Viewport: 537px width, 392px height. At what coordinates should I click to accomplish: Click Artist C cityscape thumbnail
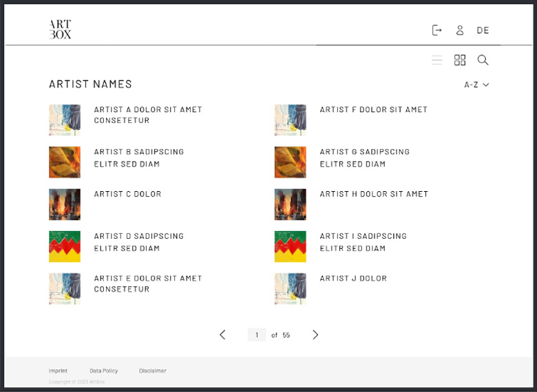[x=65, y=204]
